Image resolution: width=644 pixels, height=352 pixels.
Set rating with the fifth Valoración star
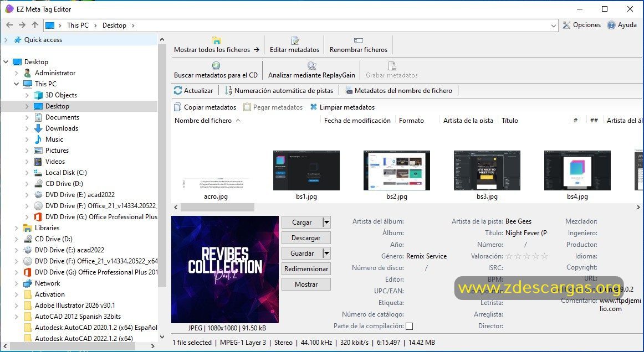[x=545, y=256]
